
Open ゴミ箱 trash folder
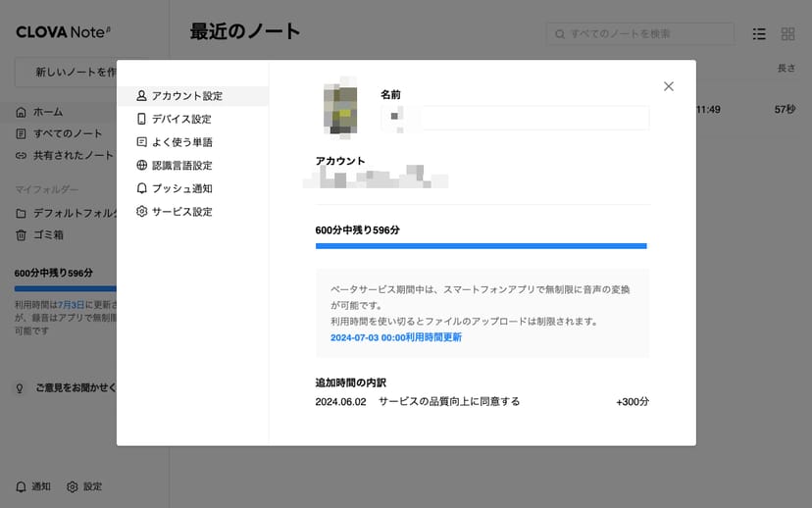tap(47, 235)
